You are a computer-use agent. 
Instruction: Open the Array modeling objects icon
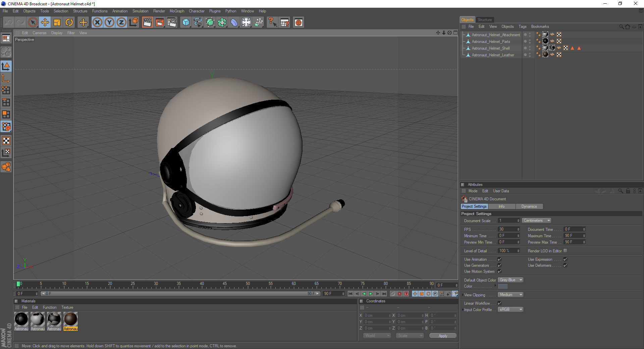pyautogui.click(x=222, y=22)
